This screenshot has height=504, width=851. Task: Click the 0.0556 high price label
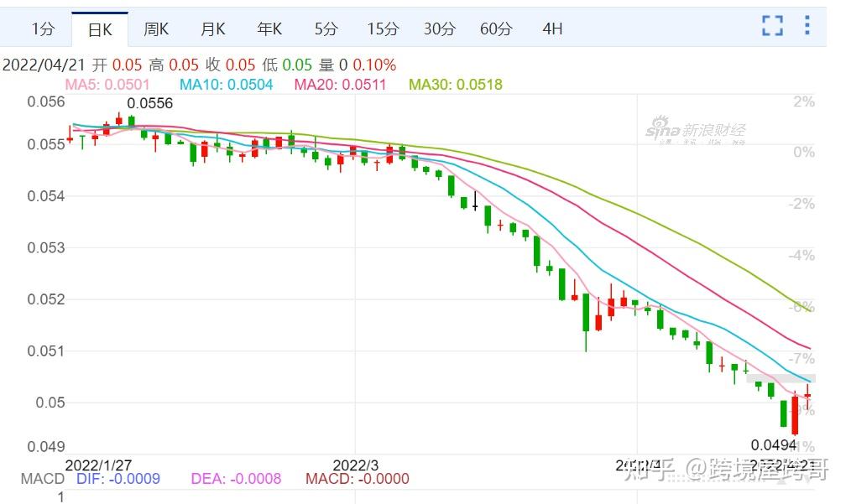149,103
